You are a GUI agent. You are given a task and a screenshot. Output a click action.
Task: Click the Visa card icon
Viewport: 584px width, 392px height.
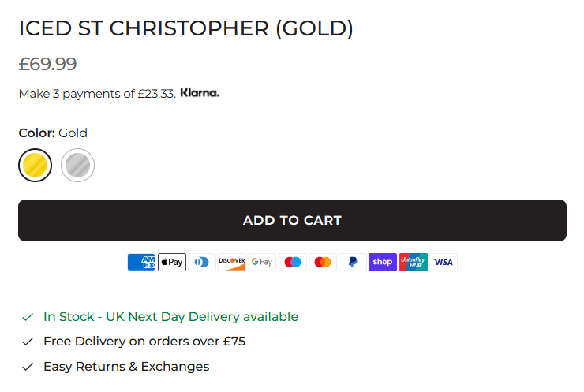click(444, 262)
